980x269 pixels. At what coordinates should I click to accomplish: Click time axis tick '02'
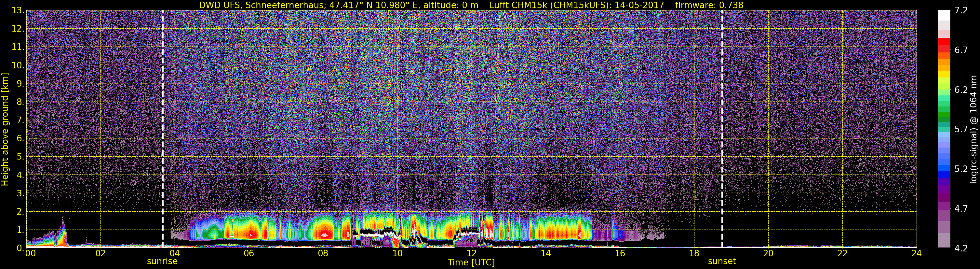pos(101,253)
